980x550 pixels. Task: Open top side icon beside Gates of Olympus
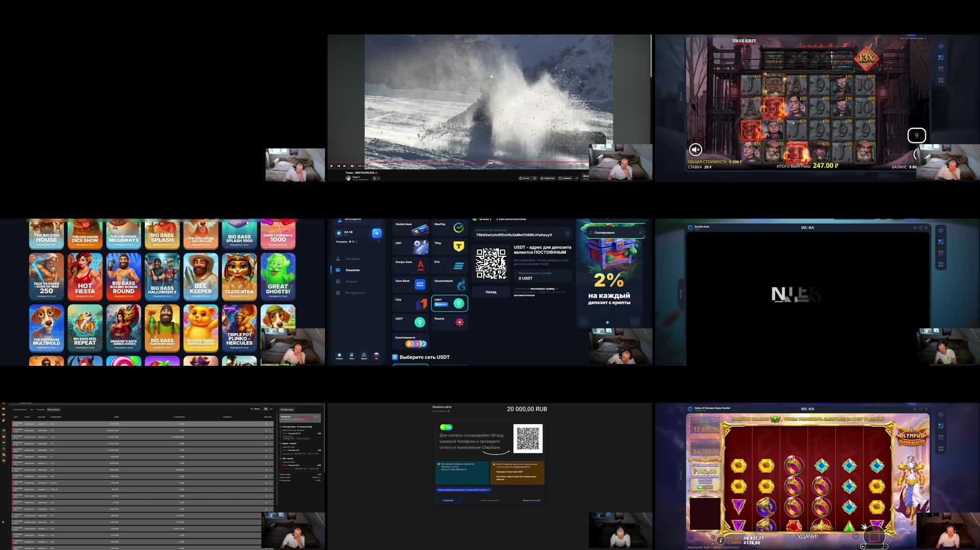point(941,414)
